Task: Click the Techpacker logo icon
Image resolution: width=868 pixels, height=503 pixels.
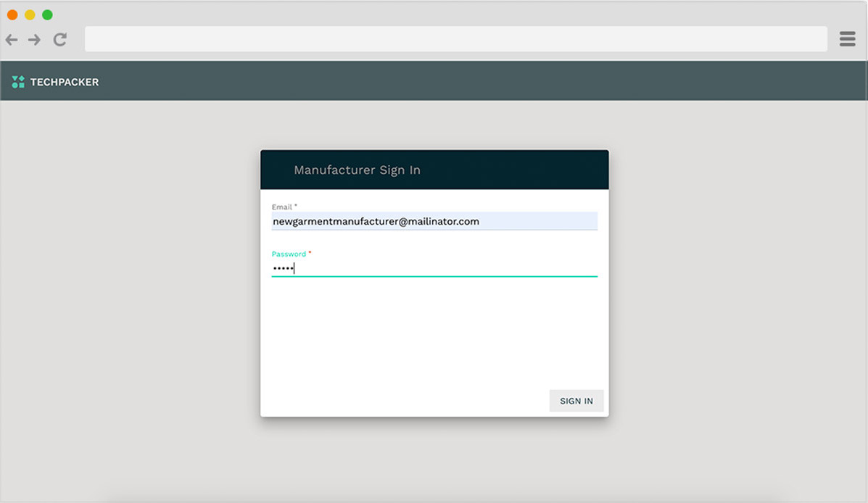Action: 17,82
